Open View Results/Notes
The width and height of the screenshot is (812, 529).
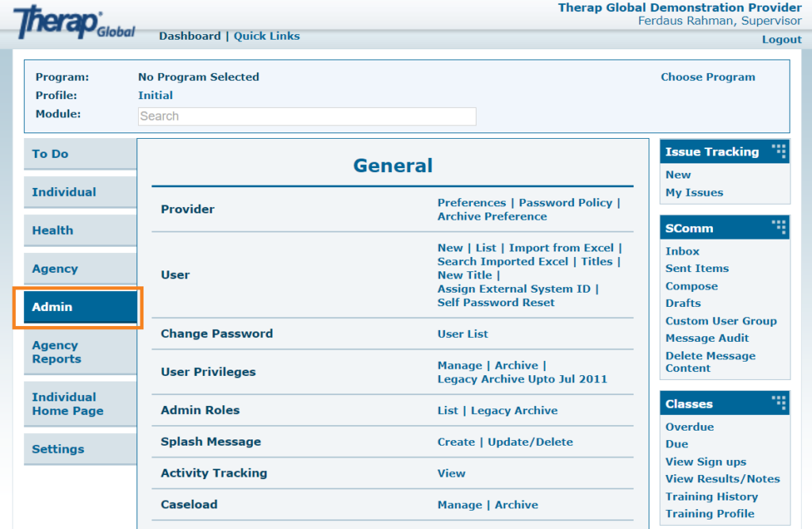click(x=722, y=479)
